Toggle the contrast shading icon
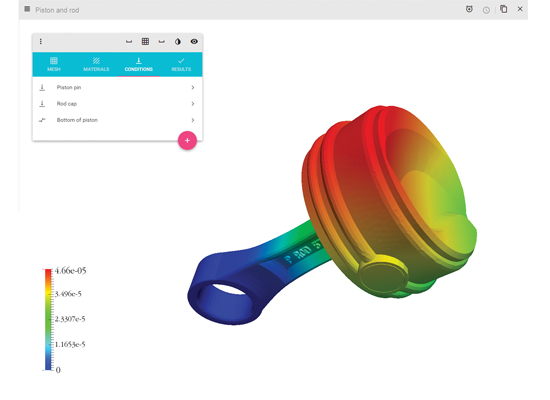Screen dimensions: 550x400 pos(178,42)
